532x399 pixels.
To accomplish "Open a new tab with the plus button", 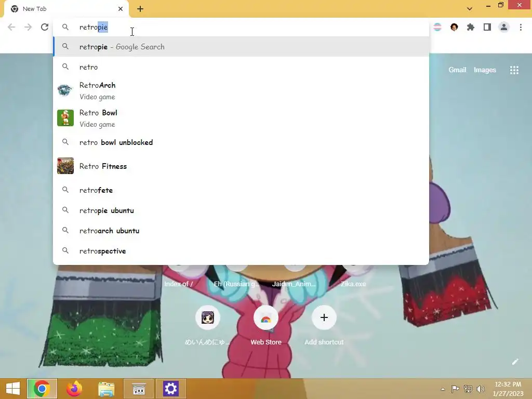I will coord(140,9).
